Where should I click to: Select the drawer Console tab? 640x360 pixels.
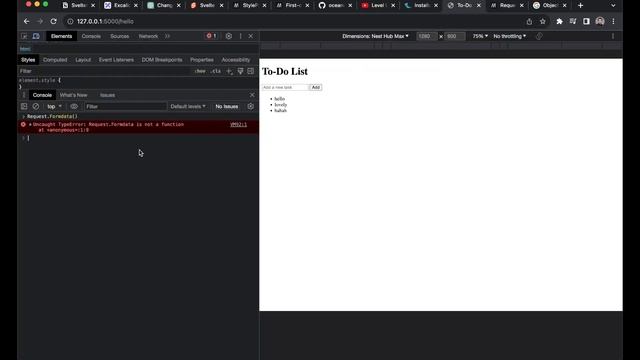pyautogui.click(x=42, y=95)
